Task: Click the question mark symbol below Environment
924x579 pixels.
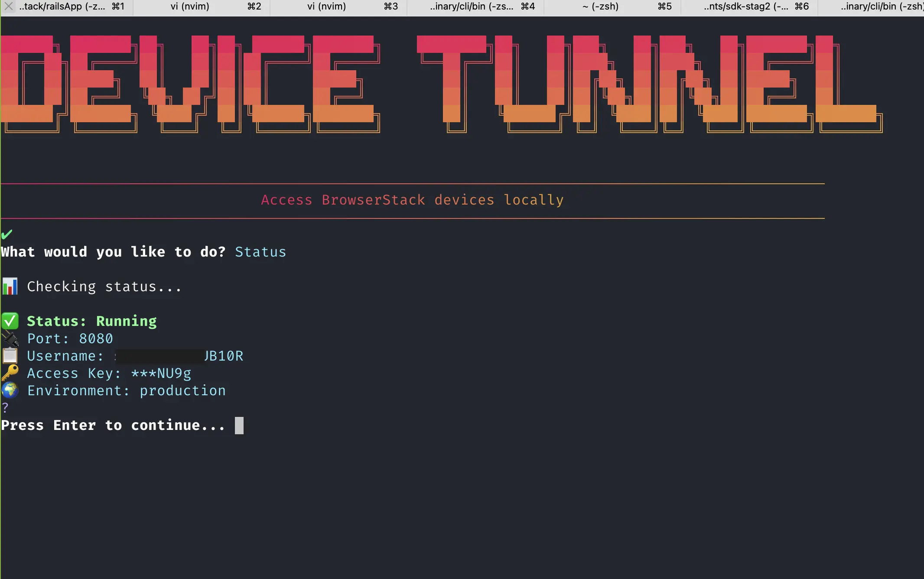Action: [x=4, y=407]
